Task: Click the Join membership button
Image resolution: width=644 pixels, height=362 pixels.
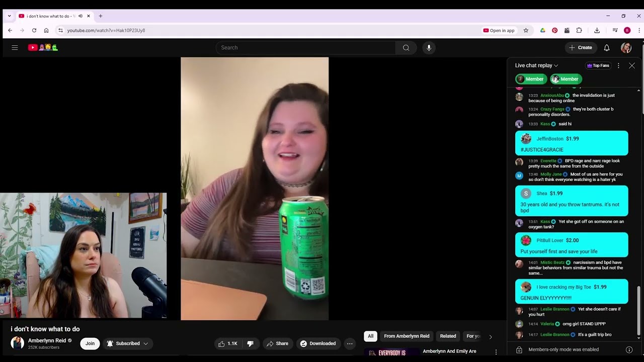Action: click(x=90, y=343)
